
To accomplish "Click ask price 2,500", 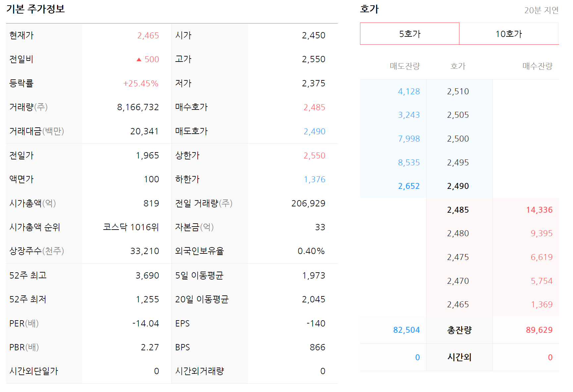I will click(x=458, y=139).
